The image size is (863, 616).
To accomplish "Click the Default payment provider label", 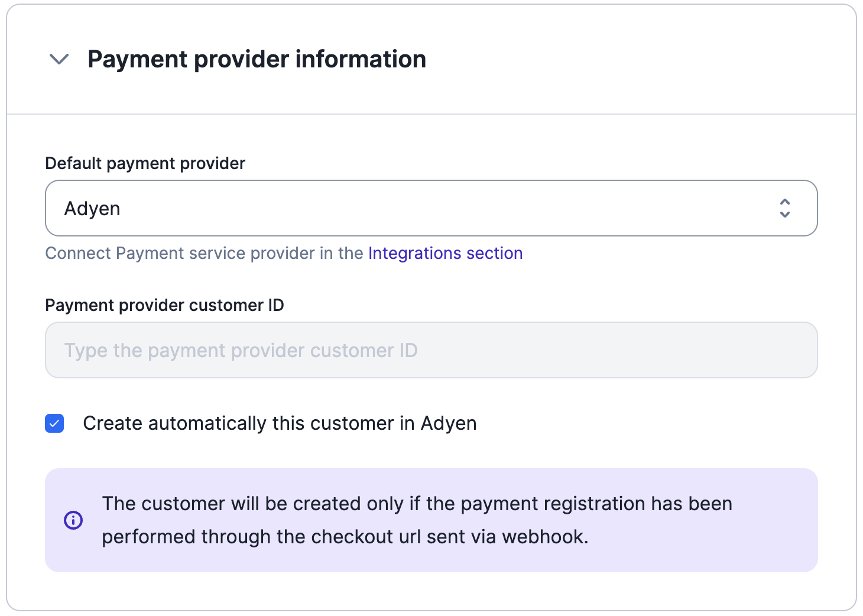I will click(145, 163).
